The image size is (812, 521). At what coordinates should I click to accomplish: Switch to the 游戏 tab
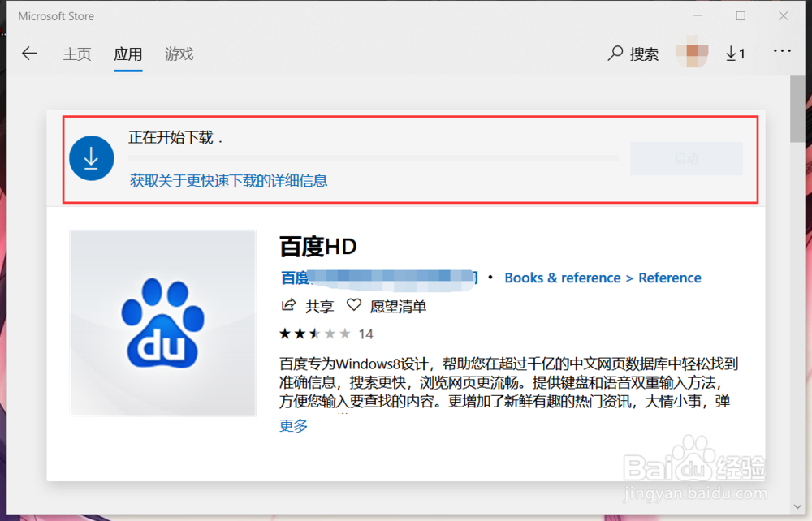(179, 54)
